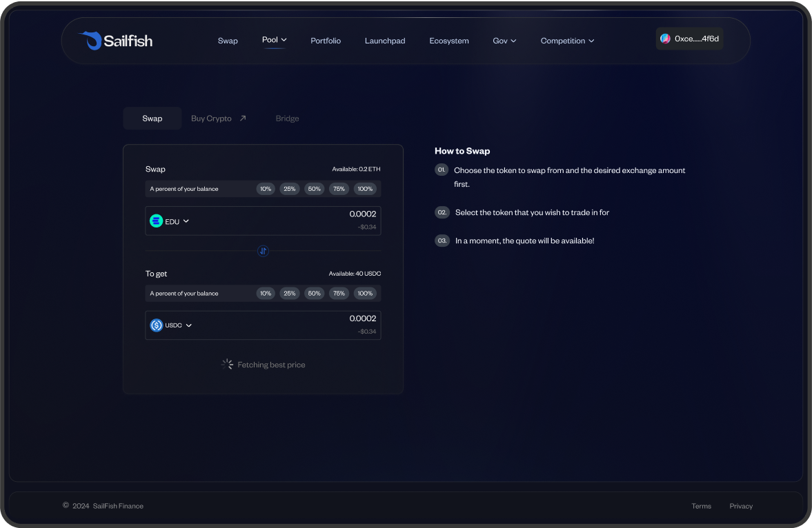This screenshot has height=528, width=812.
Task: Click the swap direction arrows icon
Action: click(x=263, y=251)
